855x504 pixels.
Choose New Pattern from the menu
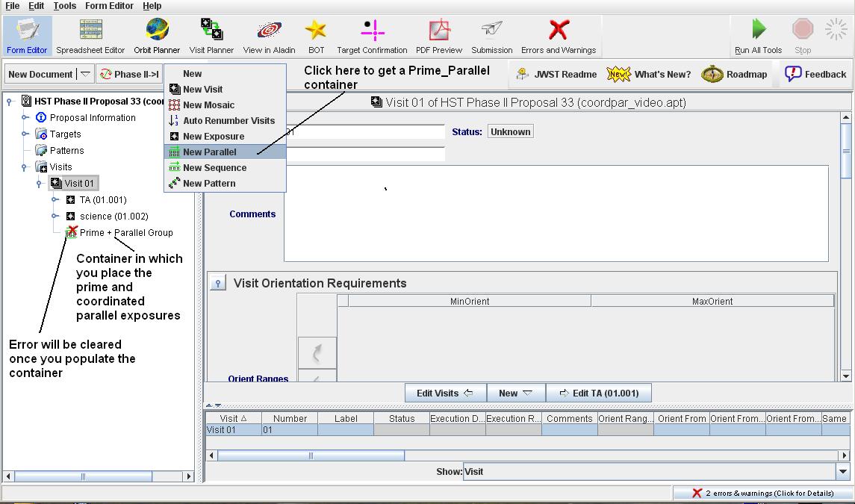[x=225, y=184]
